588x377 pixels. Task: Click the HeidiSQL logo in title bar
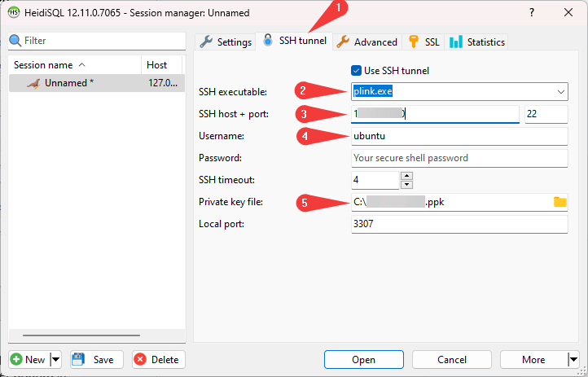(x=13, y=13)
